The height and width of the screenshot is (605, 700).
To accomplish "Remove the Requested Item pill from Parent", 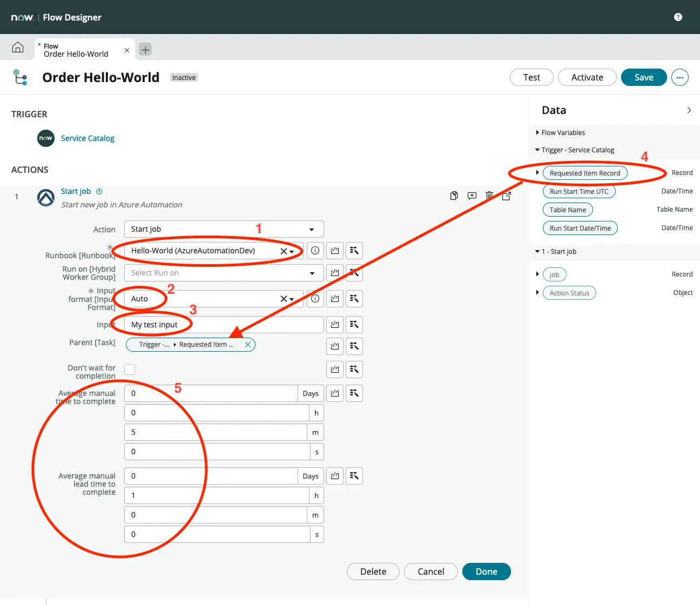I will pyautogui.click(x=247, y=345).
